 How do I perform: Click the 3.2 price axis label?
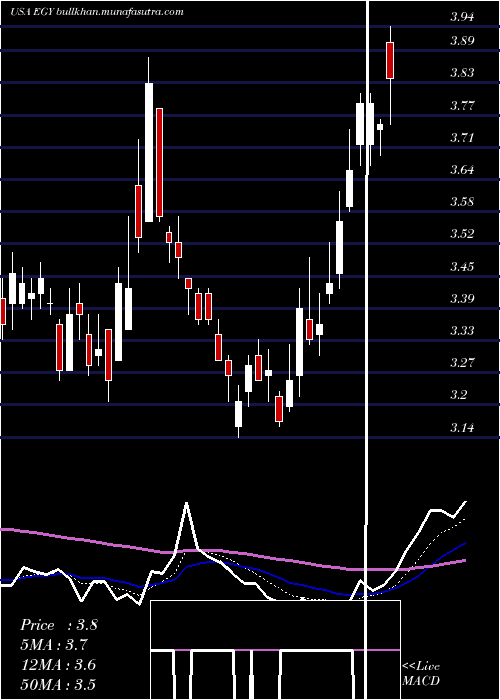[458, 395]
